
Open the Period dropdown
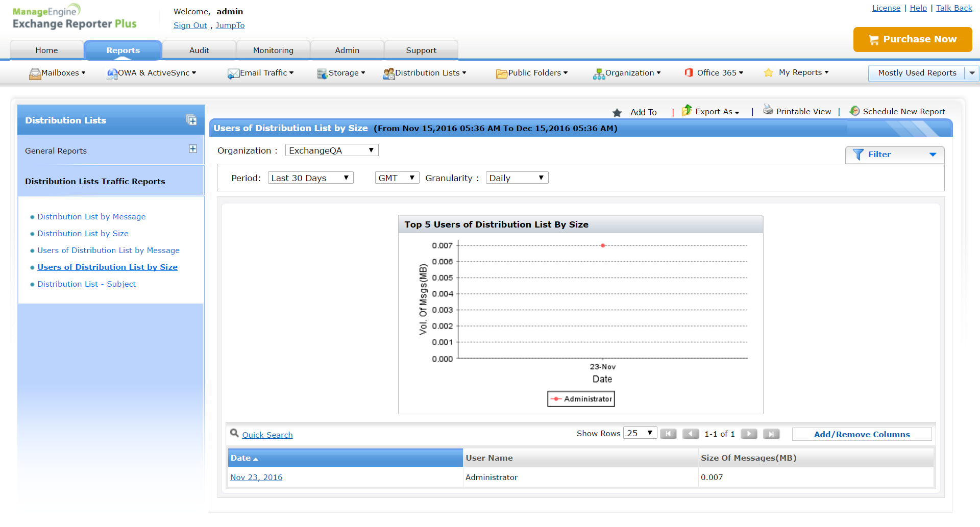pos(310,178)
